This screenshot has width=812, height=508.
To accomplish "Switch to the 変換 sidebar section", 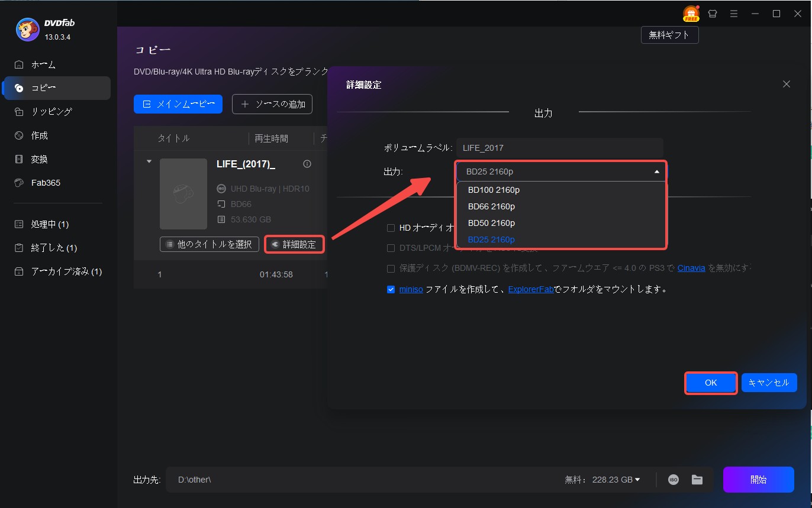I will coord(40,159).
